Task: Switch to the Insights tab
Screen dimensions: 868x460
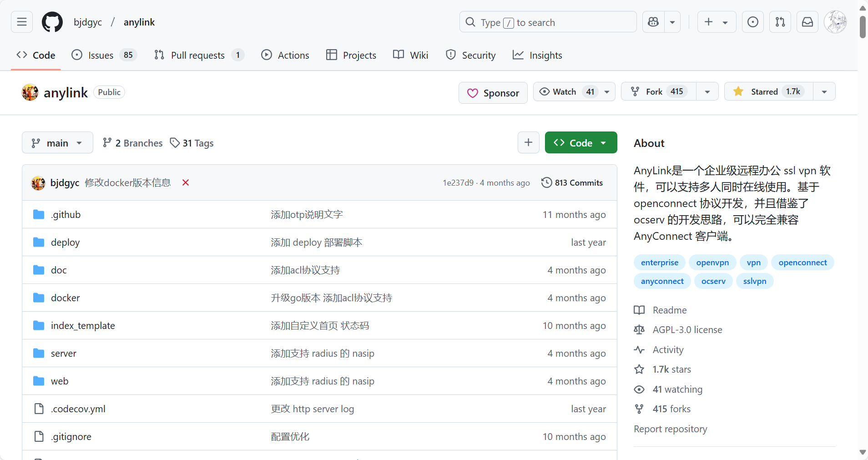Action: pyautogui.click(x=537, y=55)
